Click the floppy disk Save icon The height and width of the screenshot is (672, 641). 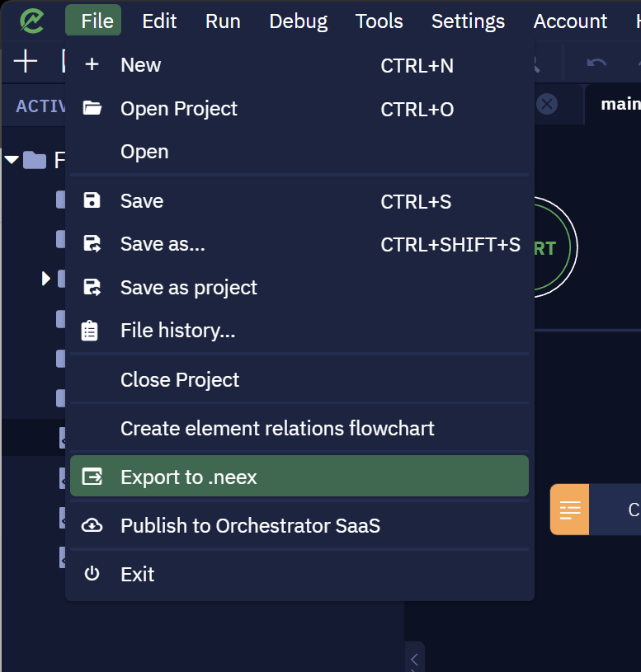tap(92, 200)
